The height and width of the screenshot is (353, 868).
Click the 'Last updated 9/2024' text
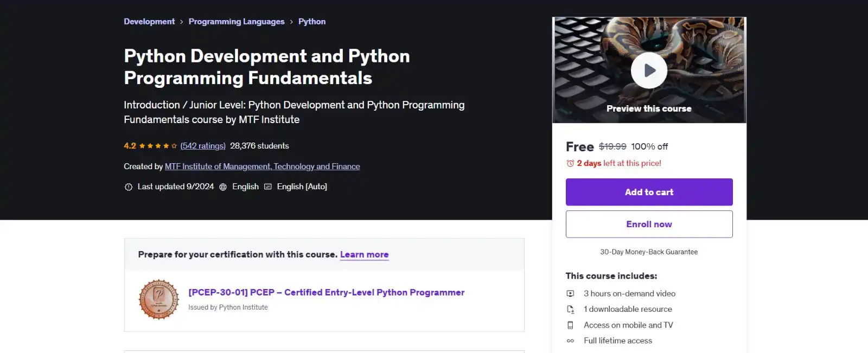pos(176,187)
